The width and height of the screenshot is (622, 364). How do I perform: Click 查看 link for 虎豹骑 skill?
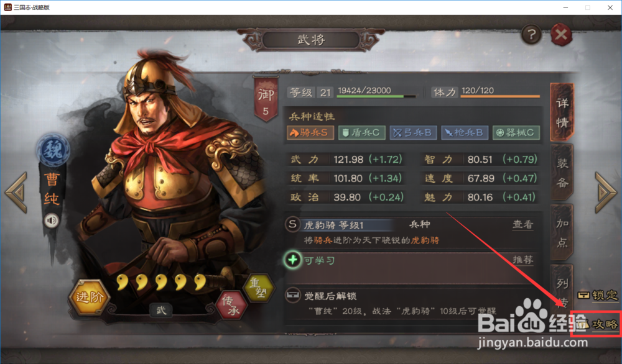click(x=523, y=225)
